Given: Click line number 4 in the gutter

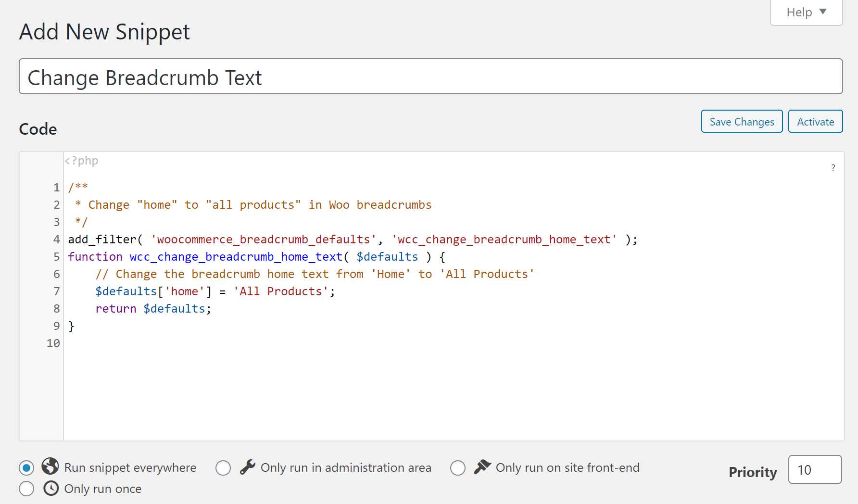Looking at the screenshot, I should 56,239.
